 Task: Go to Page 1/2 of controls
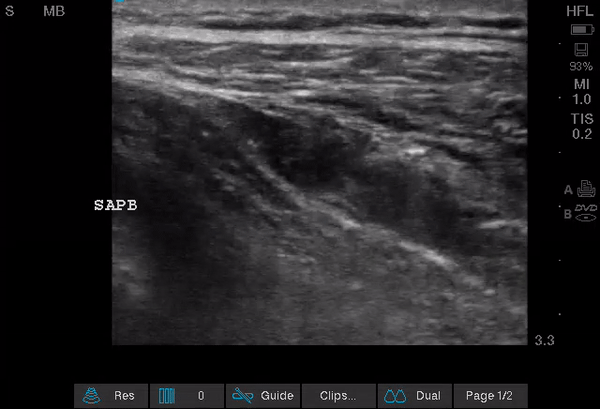[491, 396]
